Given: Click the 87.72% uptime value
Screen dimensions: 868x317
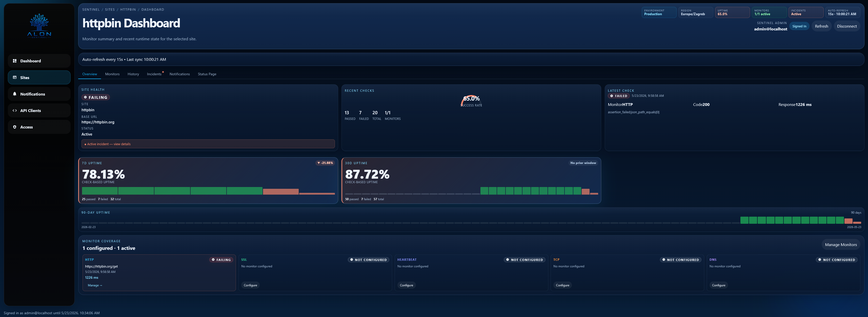Looking at the screenshot, I should (x=367, y=174).
